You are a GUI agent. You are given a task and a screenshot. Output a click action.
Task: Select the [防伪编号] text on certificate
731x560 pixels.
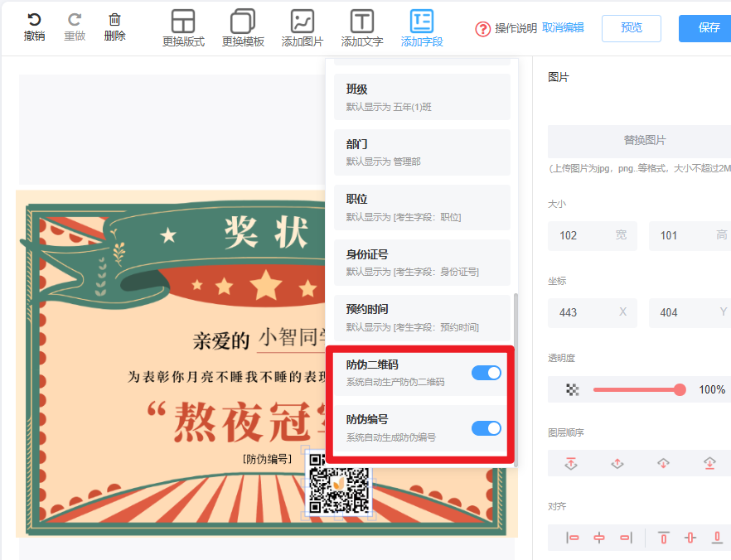click(x=268, y=460)
